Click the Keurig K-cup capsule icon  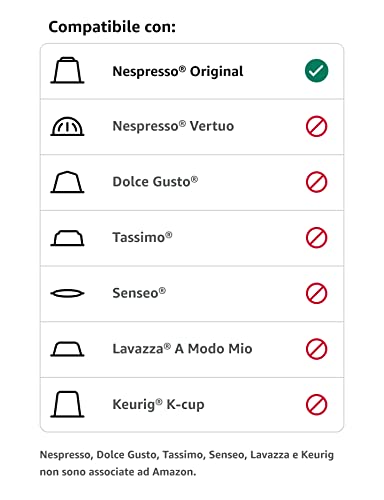[x=67, y=404]
